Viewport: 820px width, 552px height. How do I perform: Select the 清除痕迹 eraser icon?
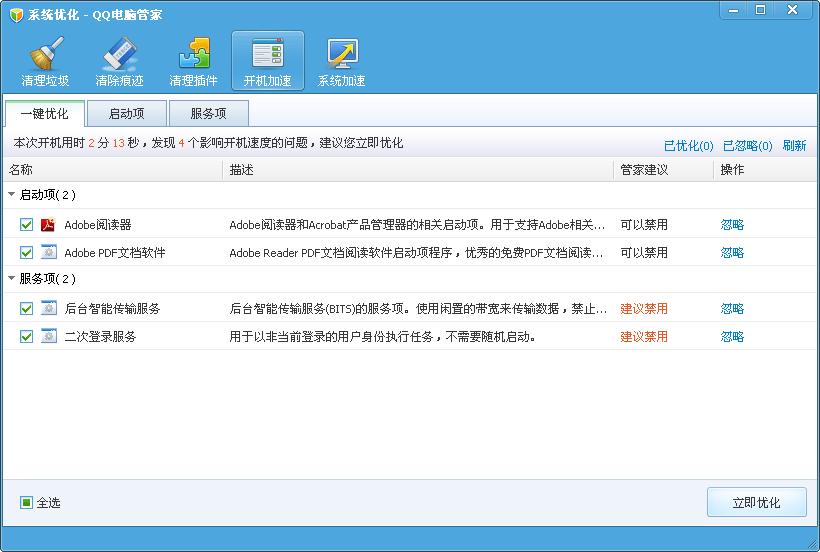coord(119,62)
